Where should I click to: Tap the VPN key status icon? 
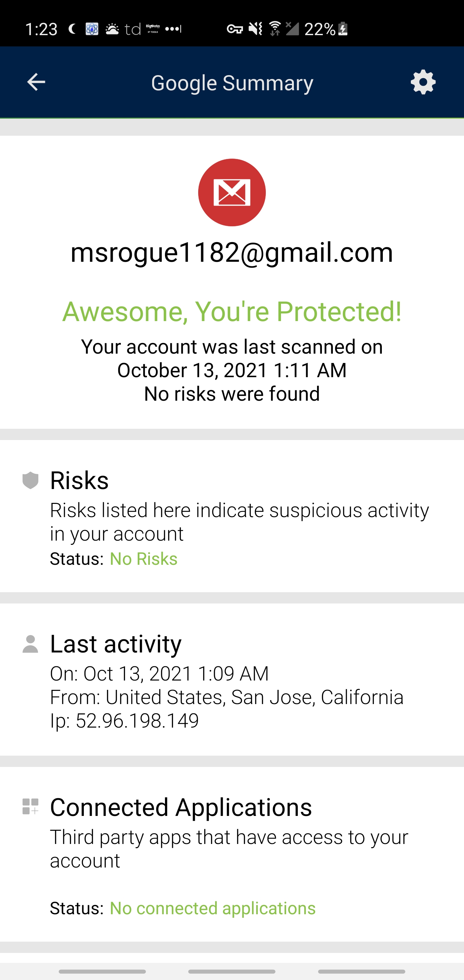[x=235, y=29]
